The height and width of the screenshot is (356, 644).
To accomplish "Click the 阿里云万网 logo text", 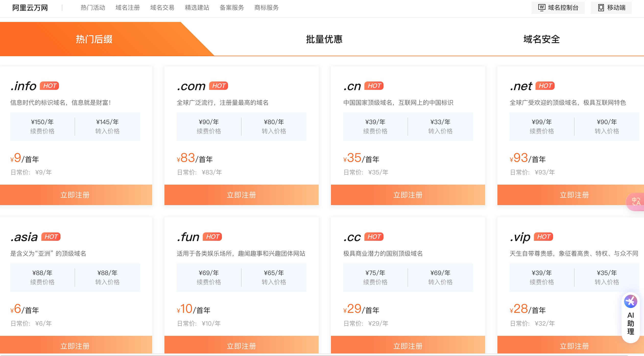I will coord(30,8).
